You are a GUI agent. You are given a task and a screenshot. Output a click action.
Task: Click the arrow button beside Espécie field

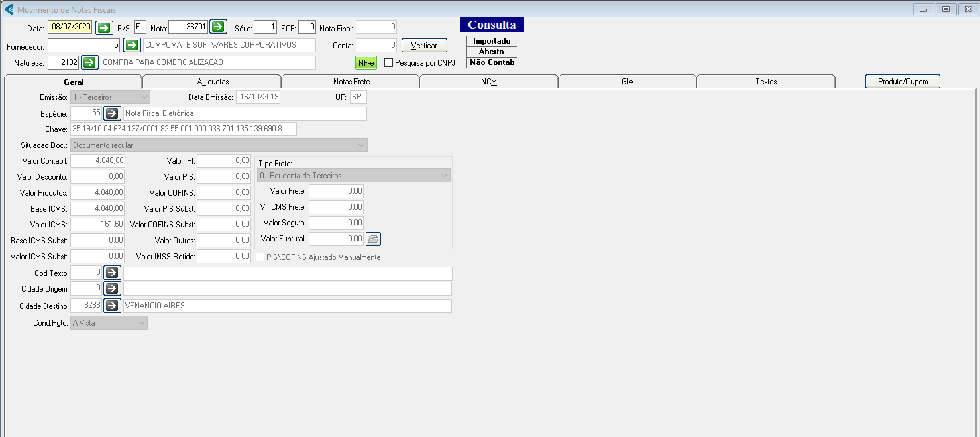[x=112, y=113]
